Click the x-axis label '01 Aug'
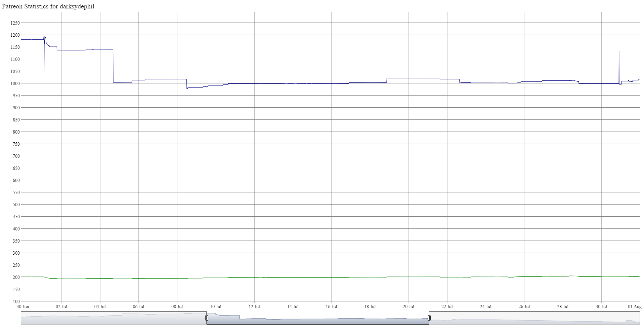 [635, 306]
